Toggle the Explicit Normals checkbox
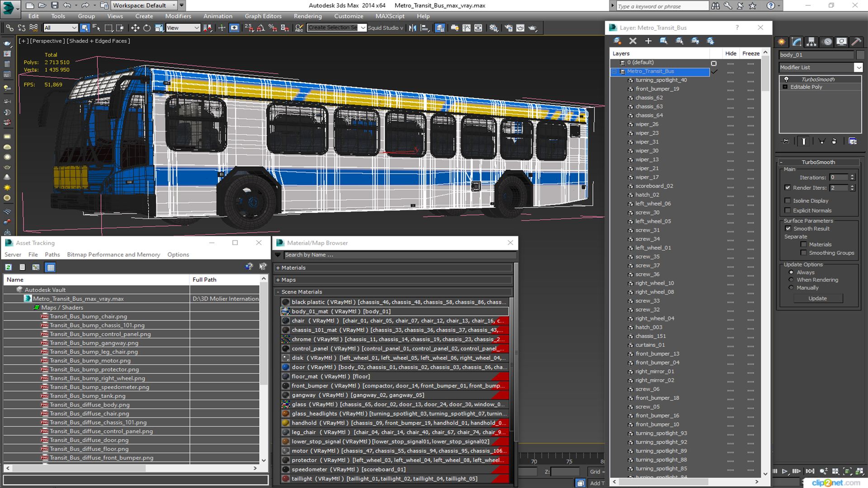The image size is (868, 488). (788, 211)
